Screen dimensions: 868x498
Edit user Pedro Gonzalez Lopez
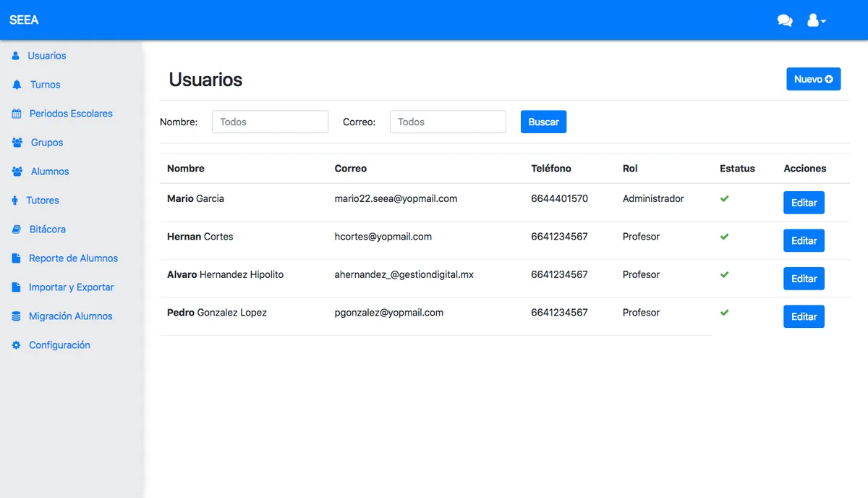click(804, 316)
